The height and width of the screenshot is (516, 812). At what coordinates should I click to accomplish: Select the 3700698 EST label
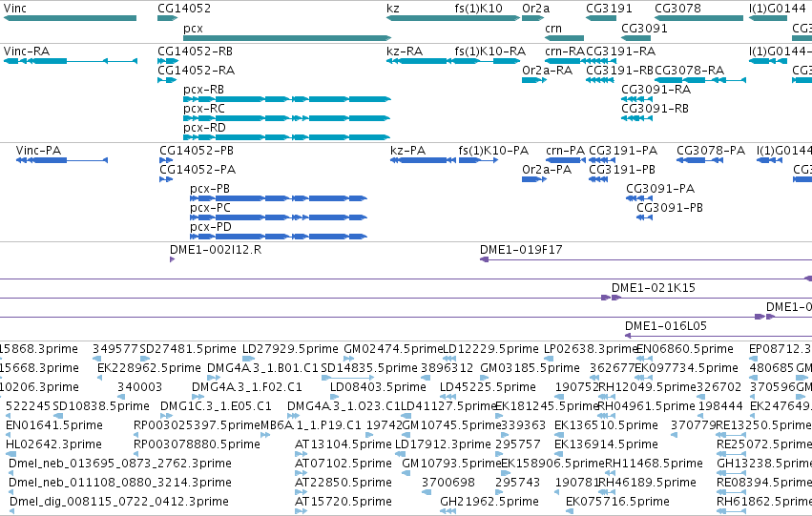click(x=448, y=483)
